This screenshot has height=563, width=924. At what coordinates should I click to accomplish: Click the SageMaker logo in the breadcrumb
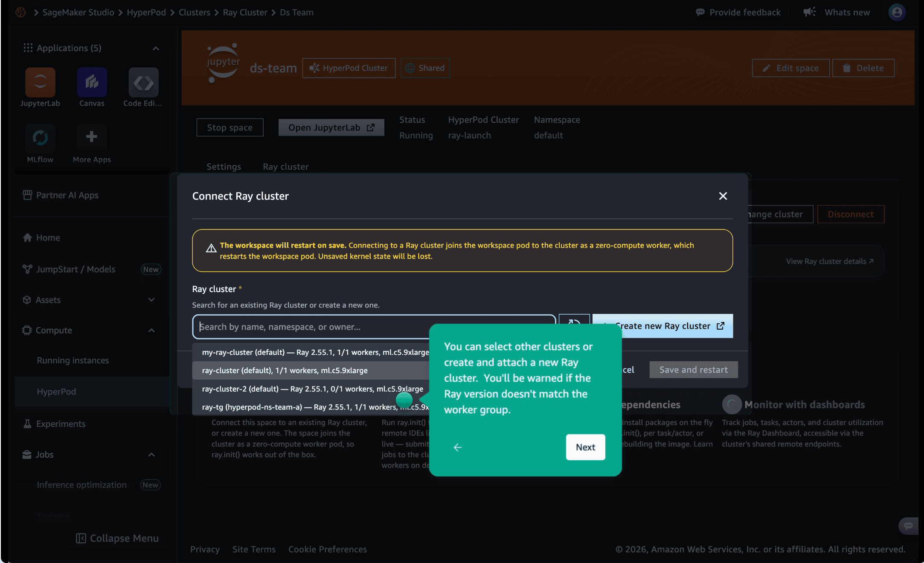20,12
